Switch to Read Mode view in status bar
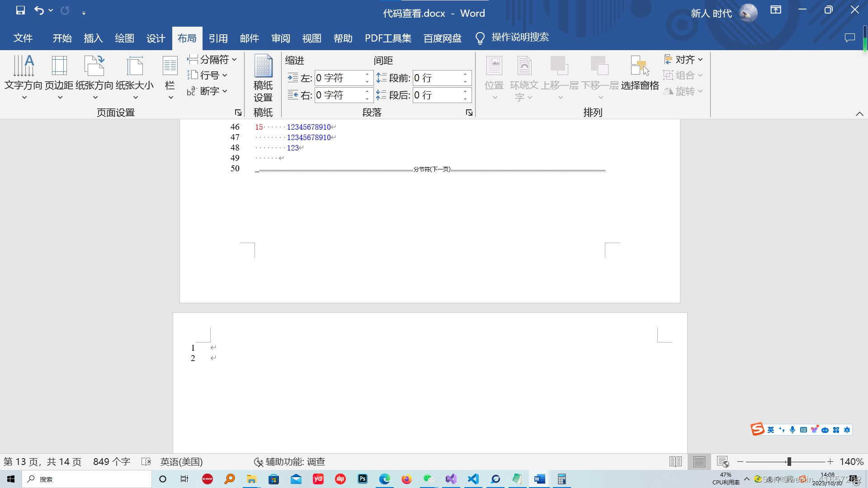The width and height of the screenshot is (868, 488). 675,462
